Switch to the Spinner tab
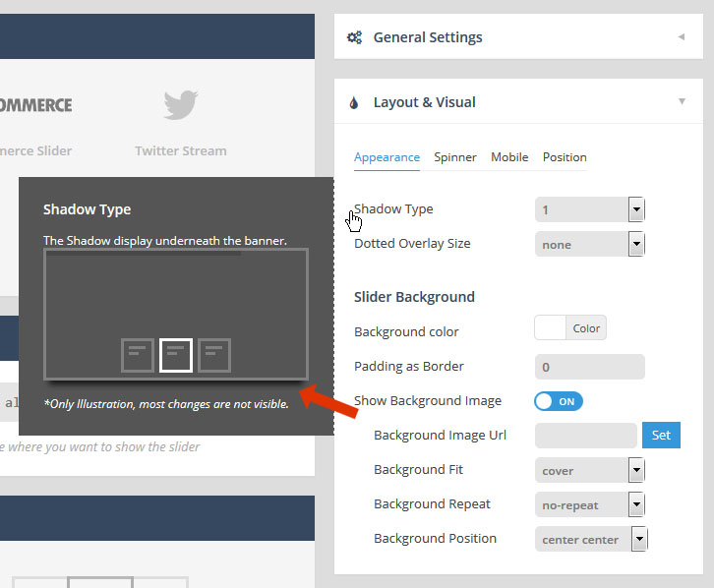Screen dimensions: 714x588 point(455,157)
